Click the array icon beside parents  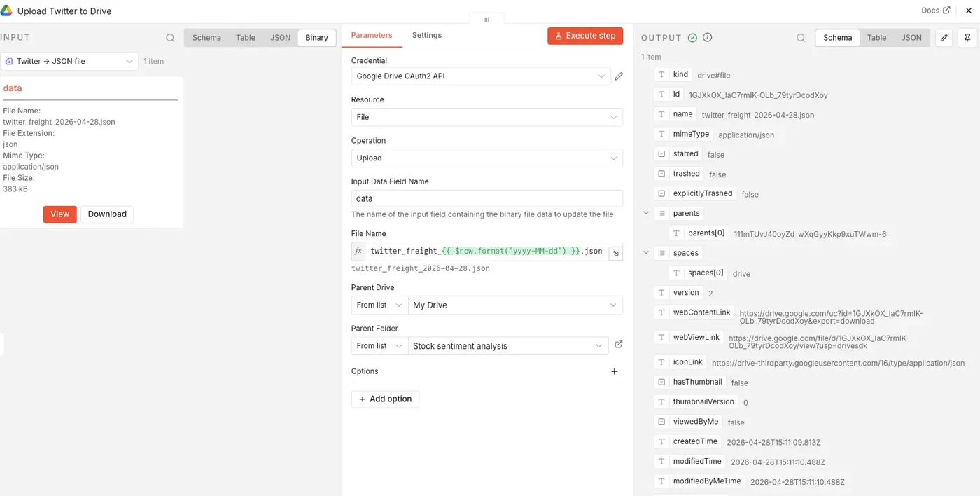click(661, 214)
